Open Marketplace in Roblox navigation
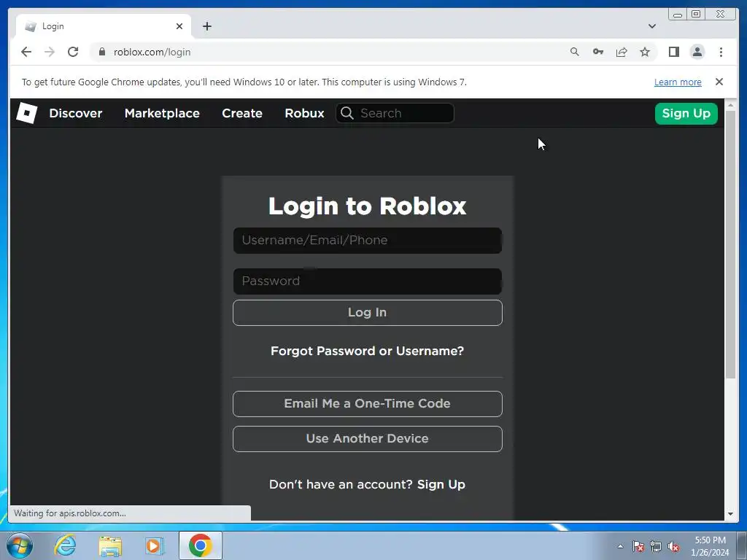This screenshot has height=560, width=747. 162,113
